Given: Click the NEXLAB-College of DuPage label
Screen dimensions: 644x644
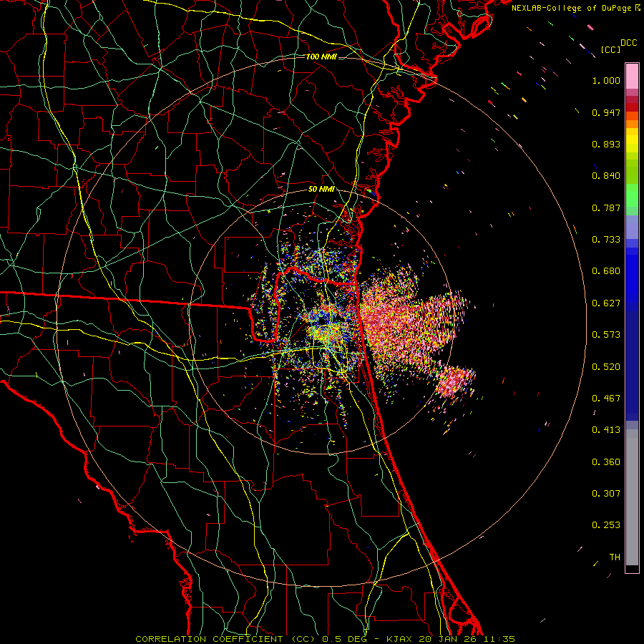Looking at the screenshot, I should [x=571, y=8].
